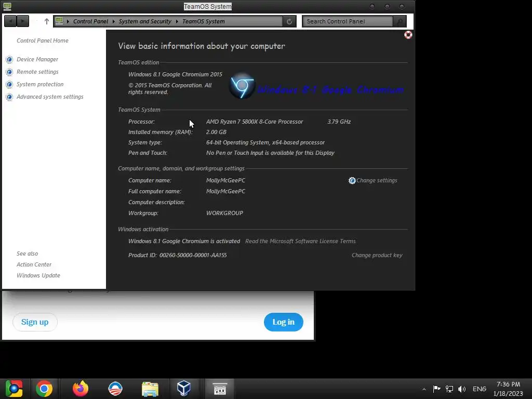Image resolution: width=532 pixels, height=399 pixels.
Task: Go up one level with up arrow
Action: click(x=46, y=21)
